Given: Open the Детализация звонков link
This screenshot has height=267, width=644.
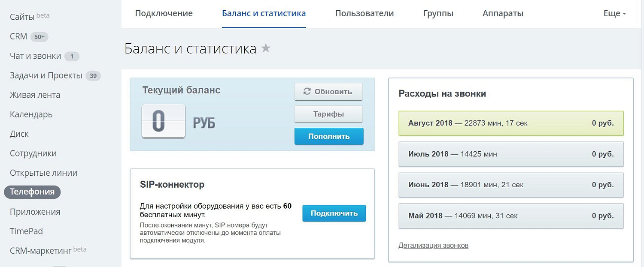Looking at the screenshot, I should point(433,245).
